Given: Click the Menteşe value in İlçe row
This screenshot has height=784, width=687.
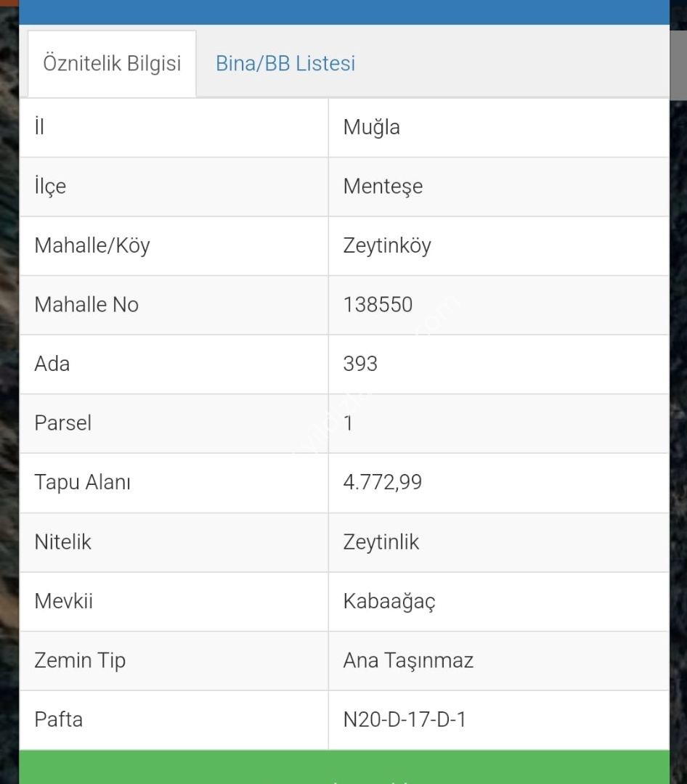Looking at the screenshot, I should point(383,187).
